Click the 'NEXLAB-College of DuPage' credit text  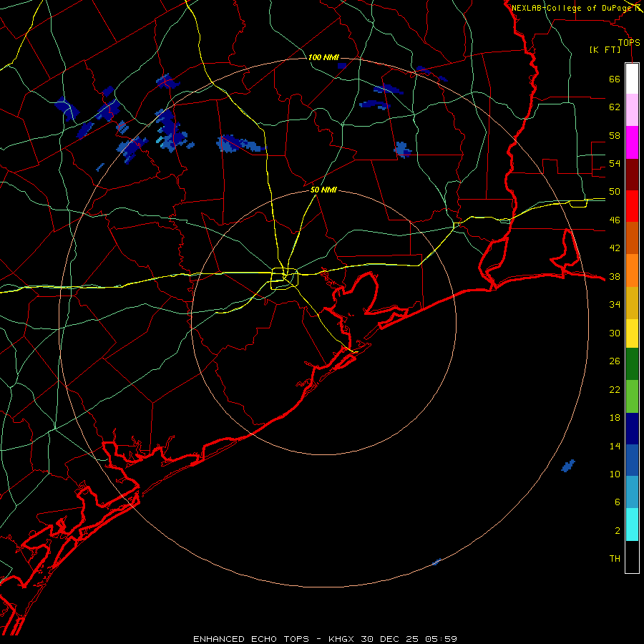coord(572,8)
